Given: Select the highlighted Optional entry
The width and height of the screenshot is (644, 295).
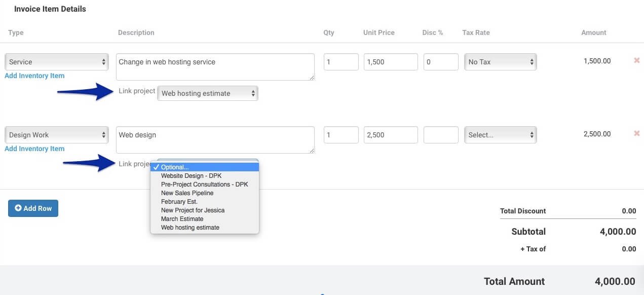Looking at the screenshot, I should tap(174, 167).
